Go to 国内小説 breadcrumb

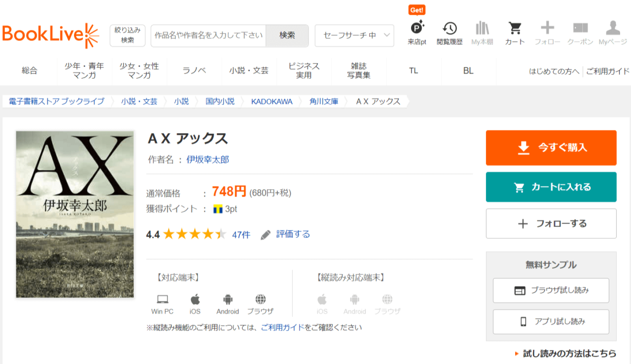point(220,101)
